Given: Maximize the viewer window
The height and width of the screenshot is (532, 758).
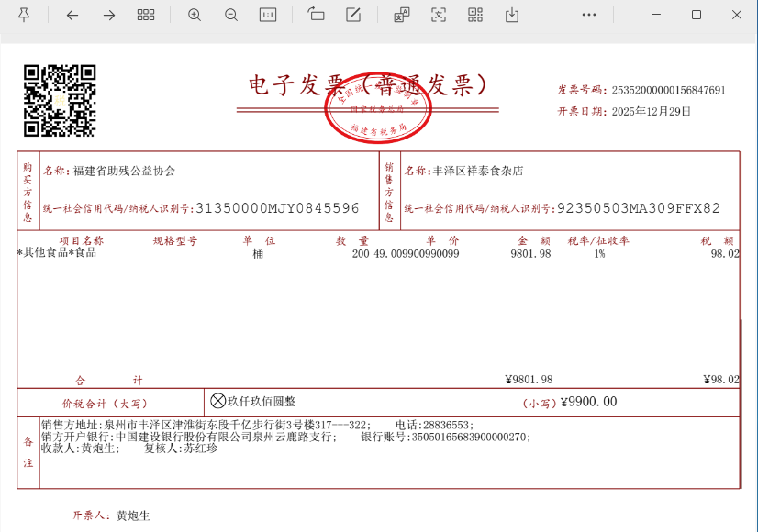Looking at the screenshot, I should point(696,15).
